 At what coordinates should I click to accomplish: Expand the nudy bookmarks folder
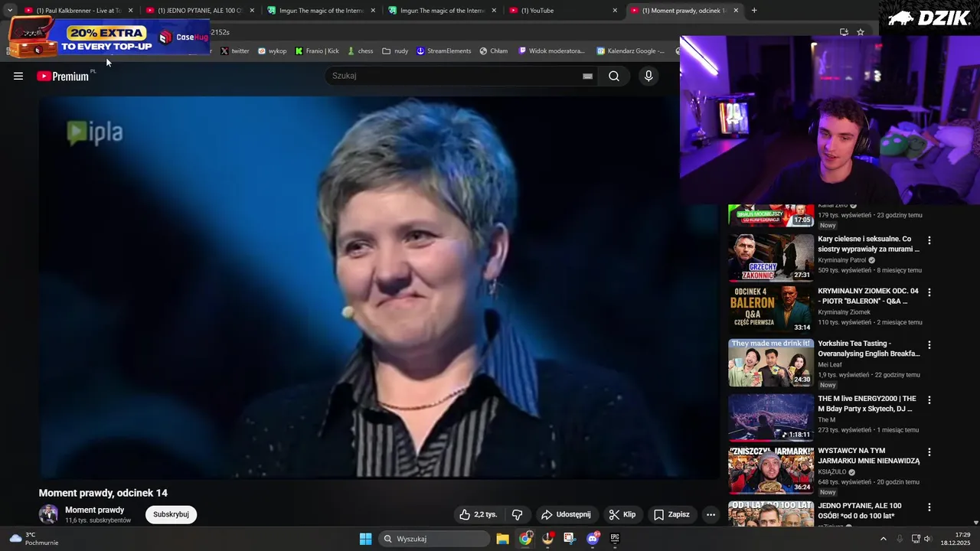pyautogui.click(x=395, y=51)
